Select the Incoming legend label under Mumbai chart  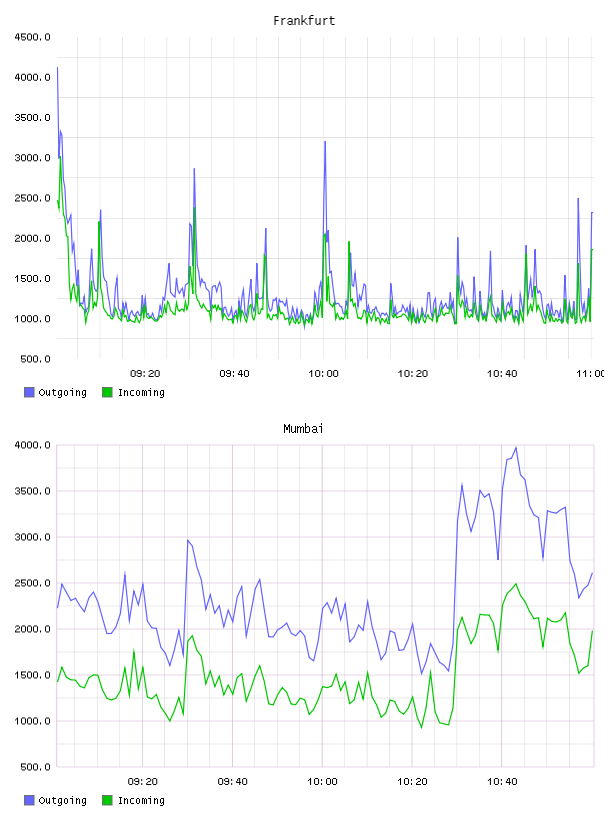coord(141,801)
